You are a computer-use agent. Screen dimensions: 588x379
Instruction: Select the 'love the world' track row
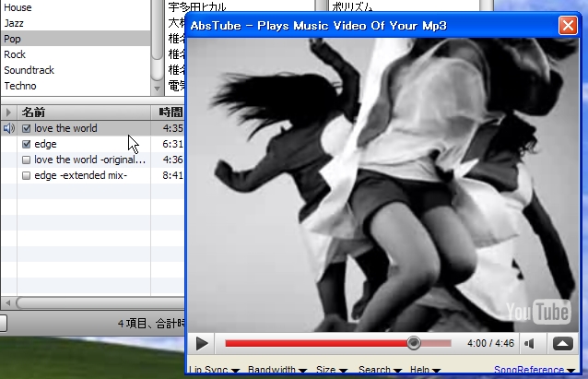point(92,128)
